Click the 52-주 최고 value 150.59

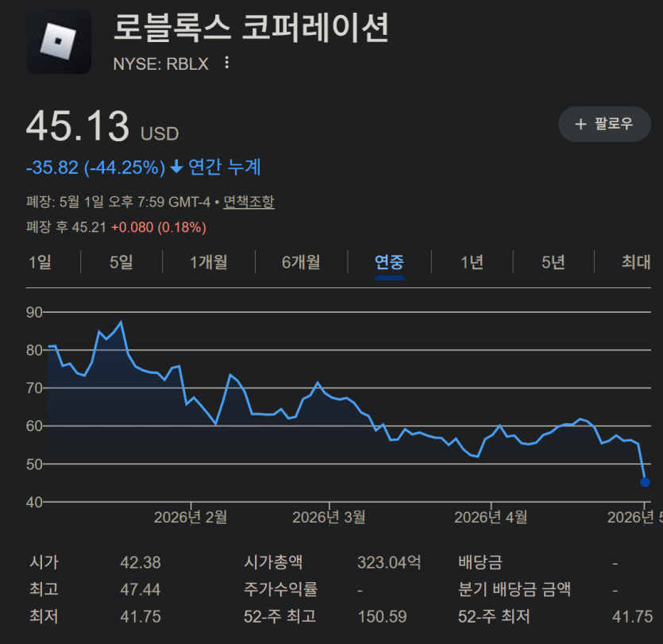382,616
